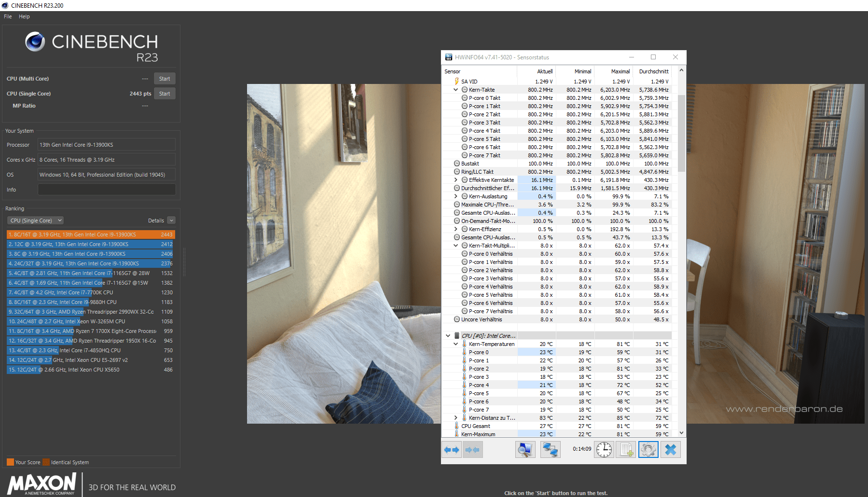Start the CPU (Multi Core) test
The height and width of the screenshot is (497, 868).
pyautogui.click(x=165, y=79)
